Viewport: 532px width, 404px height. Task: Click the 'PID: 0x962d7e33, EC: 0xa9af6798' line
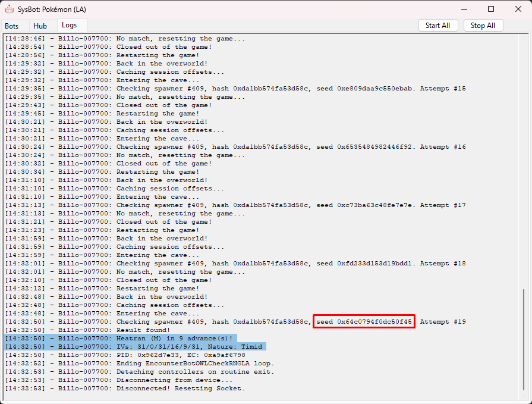click(x=125, y=355)
